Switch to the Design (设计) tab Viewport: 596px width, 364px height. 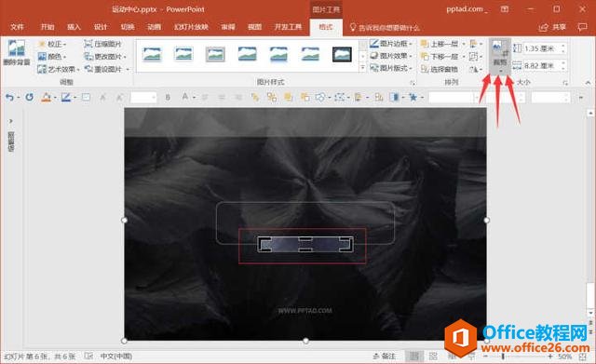(101, 27)
